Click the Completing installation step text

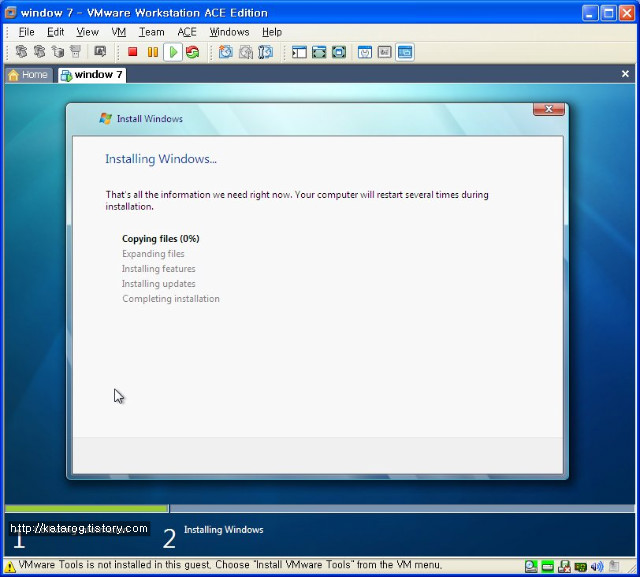pos(171,299)
